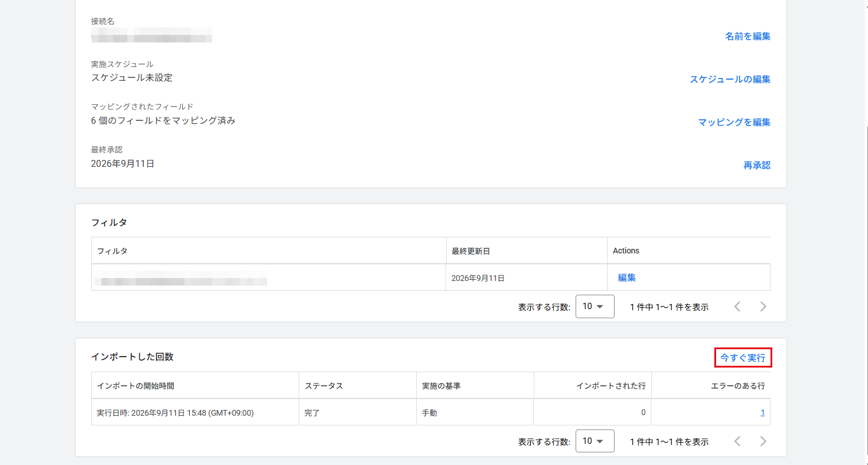Go to next page of フィルタ table
The width and height of the screenshot is (868, 465).
click(x=763, y=307)
